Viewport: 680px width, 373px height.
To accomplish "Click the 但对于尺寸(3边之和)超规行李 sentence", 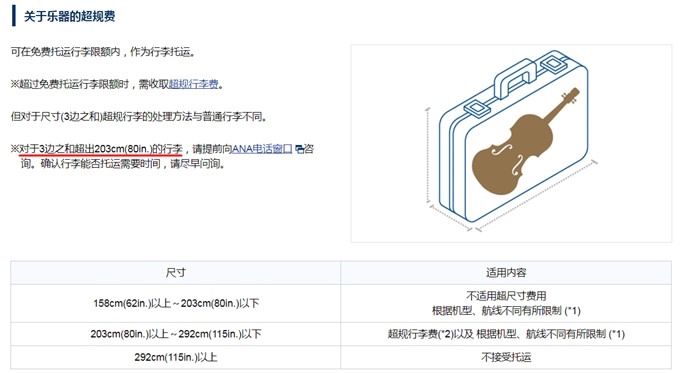I will 139,117.
